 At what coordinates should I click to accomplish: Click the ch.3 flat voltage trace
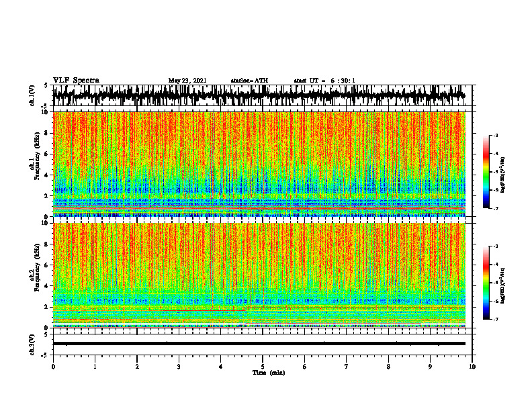pyautogui.click(x=259, y=344)
